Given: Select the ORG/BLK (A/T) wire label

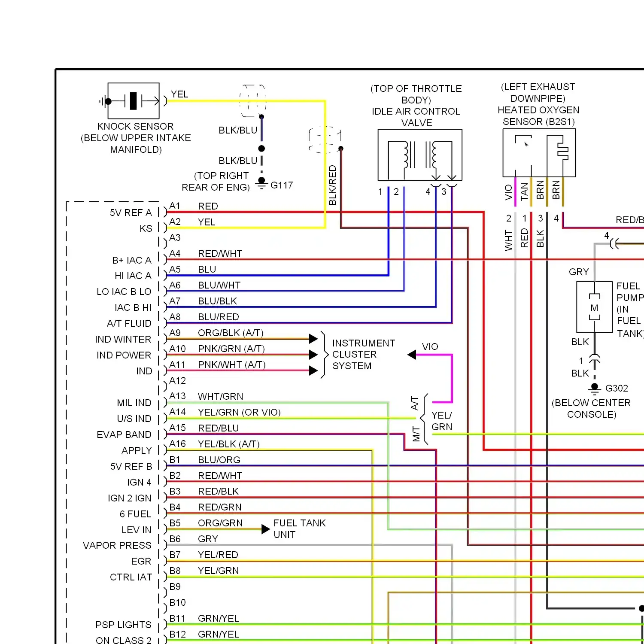Looking at the screenshot, I should click(x=231, y=333).
